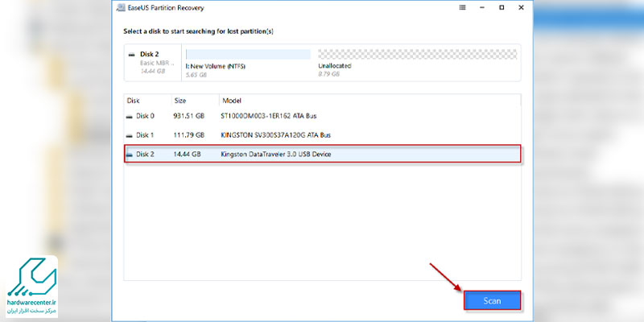Click the Disk column header
This screenshot has height=322, width=644.
pyautogui.click(x=133, y=101)
